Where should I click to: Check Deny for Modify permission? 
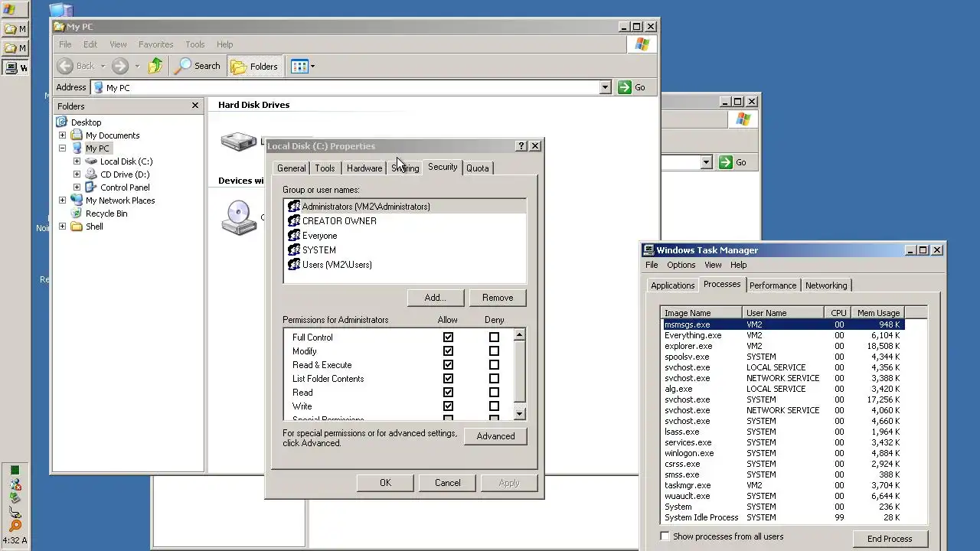tap(494, 351)
